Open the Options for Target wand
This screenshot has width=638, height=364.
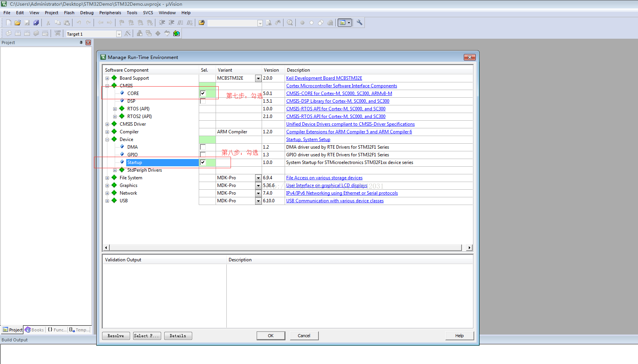click(x=128, y=33)
